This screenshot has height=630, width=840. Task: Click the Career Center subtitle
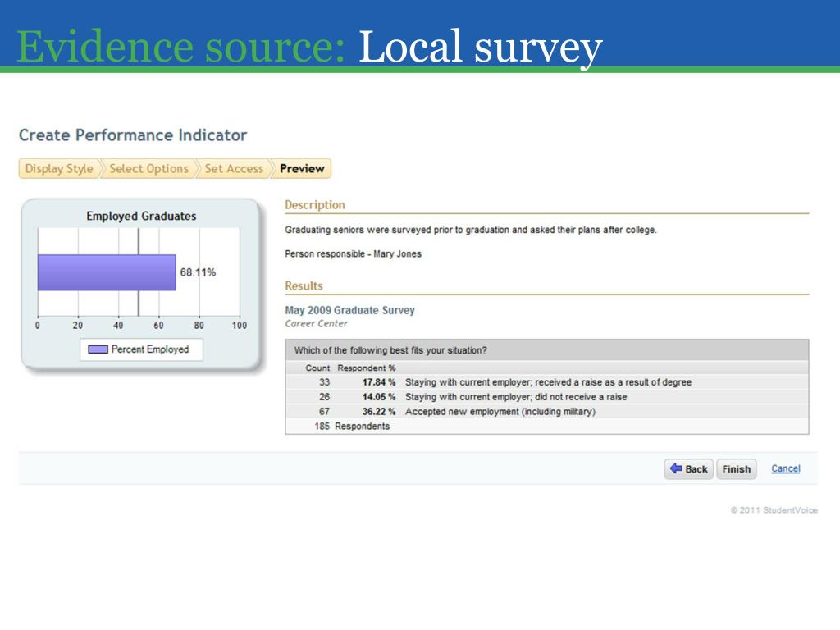[x=316, y=323]
